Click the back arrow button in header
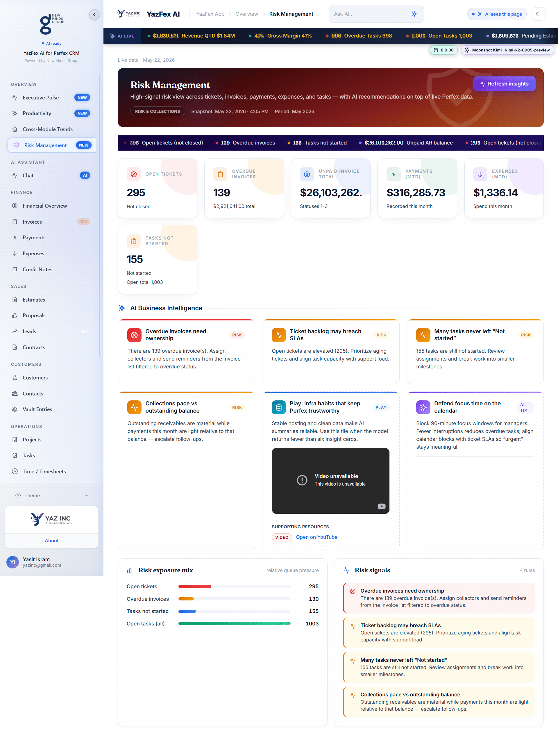 point(539,14)
